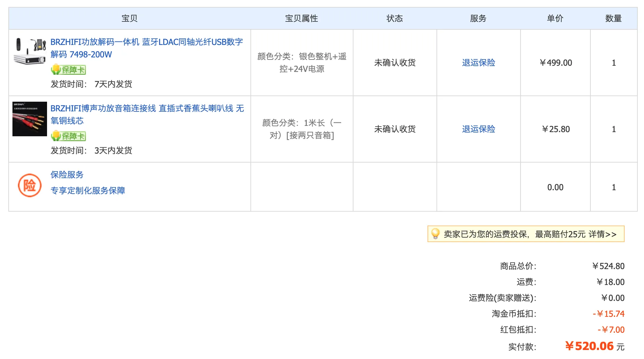Click the 服务 column header
The image size is (644, 359).
478,18
